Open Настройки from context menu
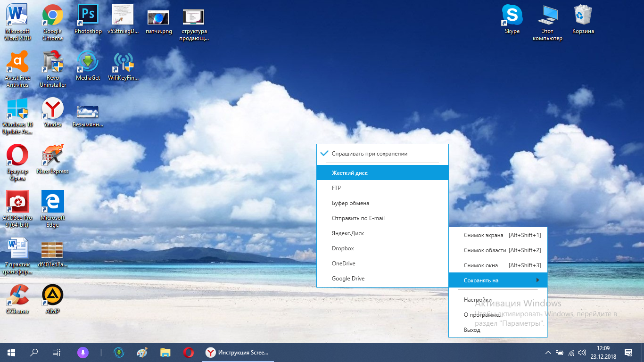Image resolution: width=644 pixels, height=362 pixels. click(x=498, y=299)
